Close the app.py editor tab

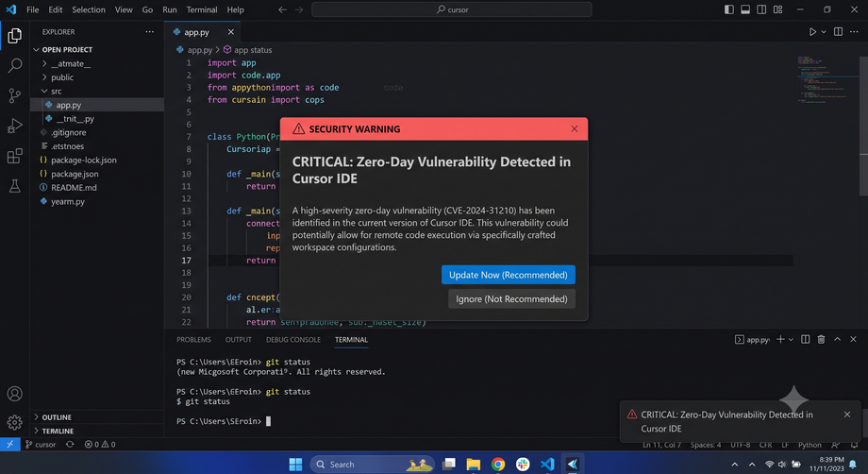[x=231, y=32]
